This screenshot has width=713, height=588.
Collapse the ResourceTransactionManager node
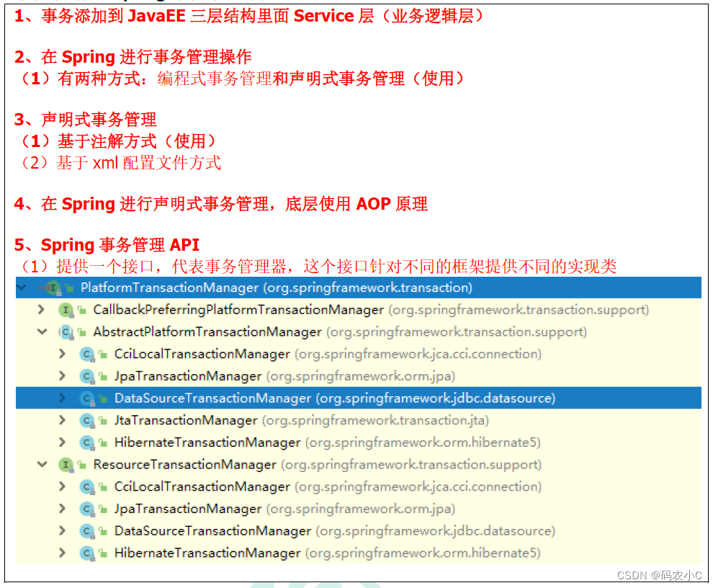(x=42, y=464)
